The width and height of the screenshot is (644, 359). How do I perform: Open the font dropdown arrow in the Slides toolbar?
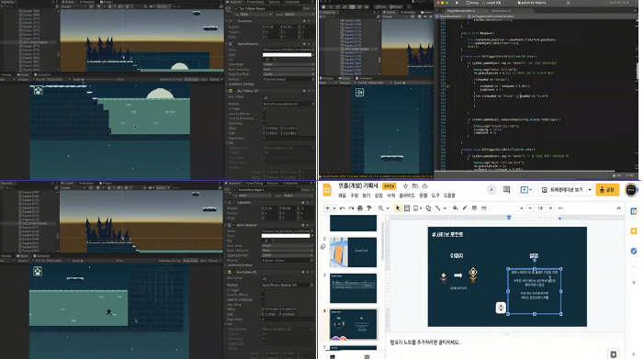click(522, 208)
